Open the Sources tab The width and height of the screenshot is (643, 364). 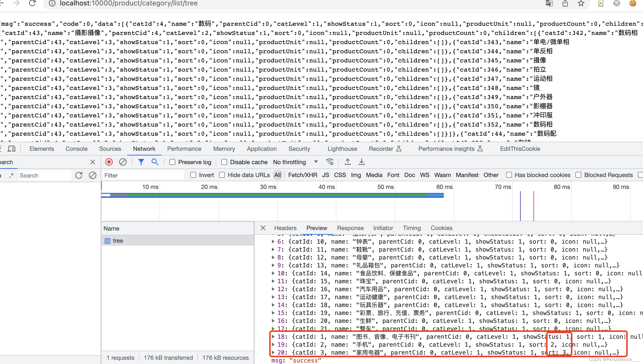click(110, 149)
